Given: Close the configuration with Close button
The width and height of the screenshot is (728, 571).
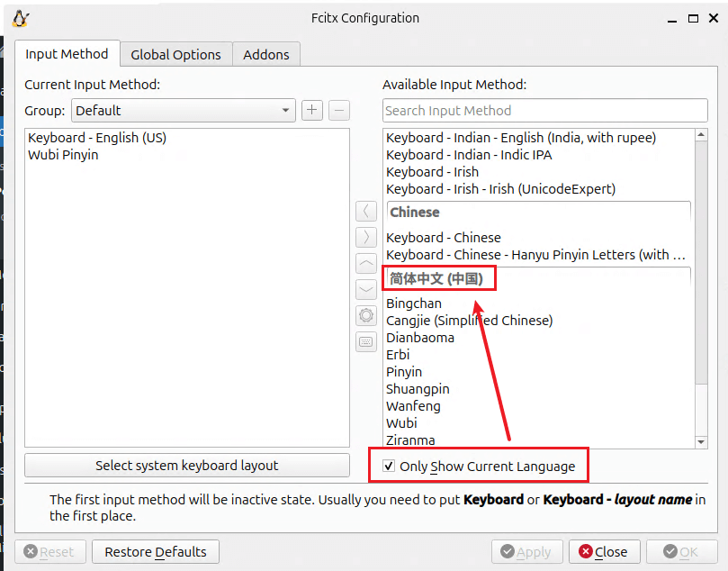Looking at the screenshot, I should [605, 552].
